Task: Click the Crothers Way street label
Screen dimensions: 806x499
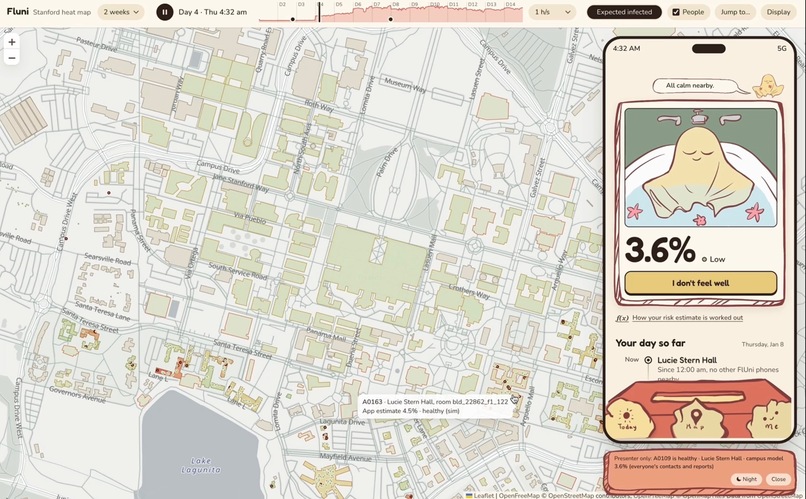Action: coord(469,291)
